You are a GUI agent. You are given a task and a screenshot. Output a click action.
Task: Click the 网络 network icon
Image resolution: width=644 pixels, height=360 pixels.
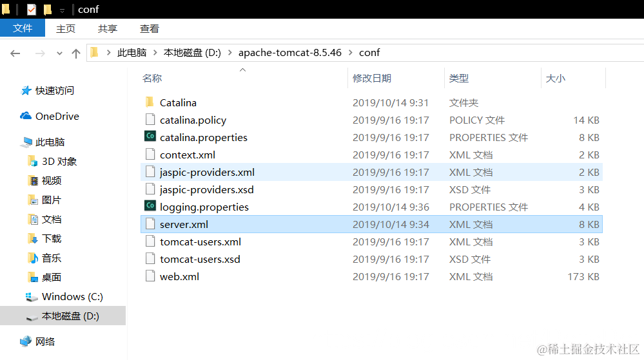tap(26, 341)
